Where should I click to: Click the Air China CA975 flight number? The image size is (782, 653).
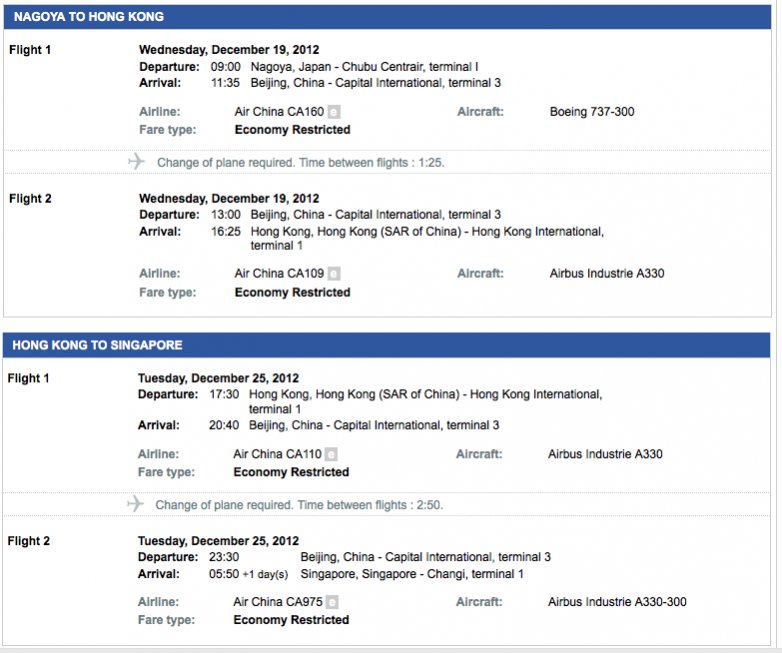coord(278,602)
